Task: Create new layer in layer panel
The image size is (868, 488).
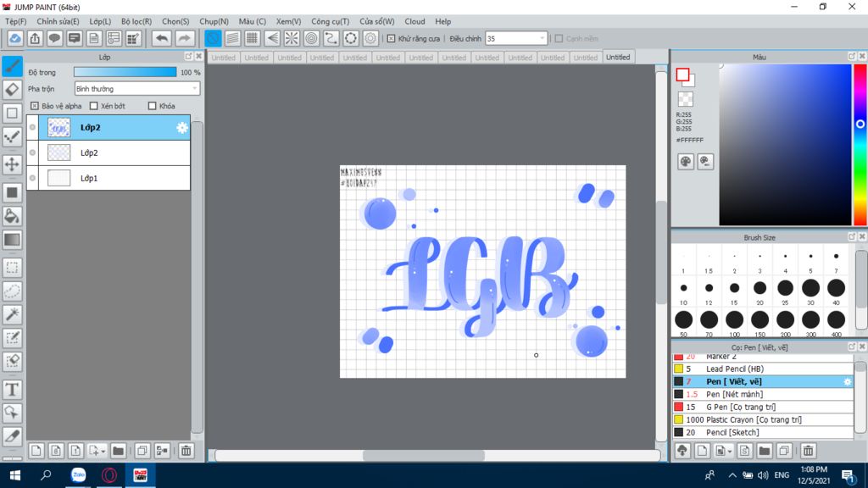Action: [x=36, y=451]
